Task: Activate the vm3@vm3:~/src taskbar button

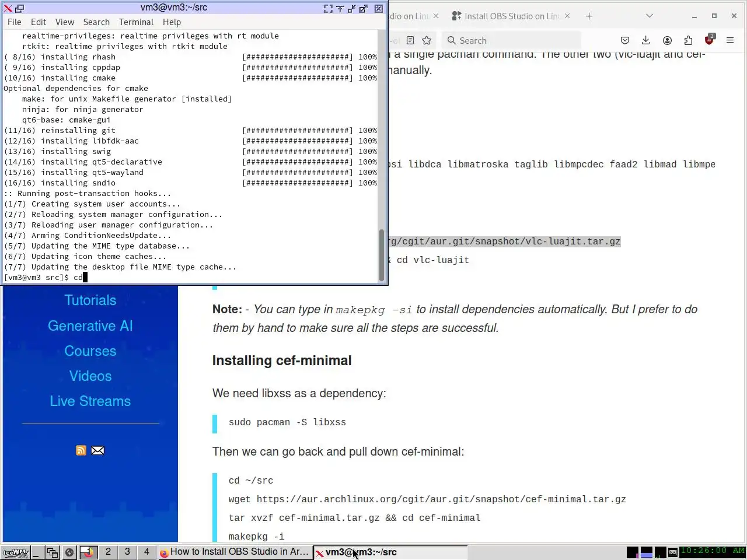Action: tap(390, 552)
